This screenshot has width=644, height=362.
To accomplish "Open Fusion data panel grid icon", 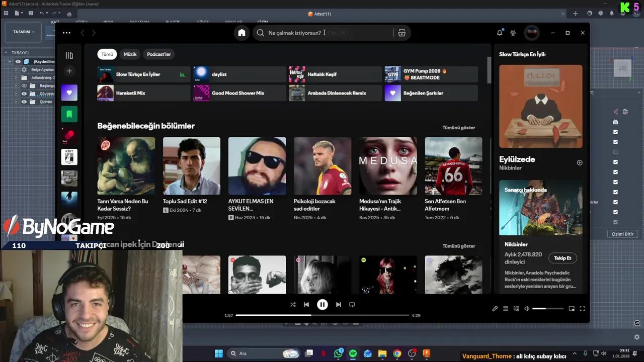I will (5, 13).
